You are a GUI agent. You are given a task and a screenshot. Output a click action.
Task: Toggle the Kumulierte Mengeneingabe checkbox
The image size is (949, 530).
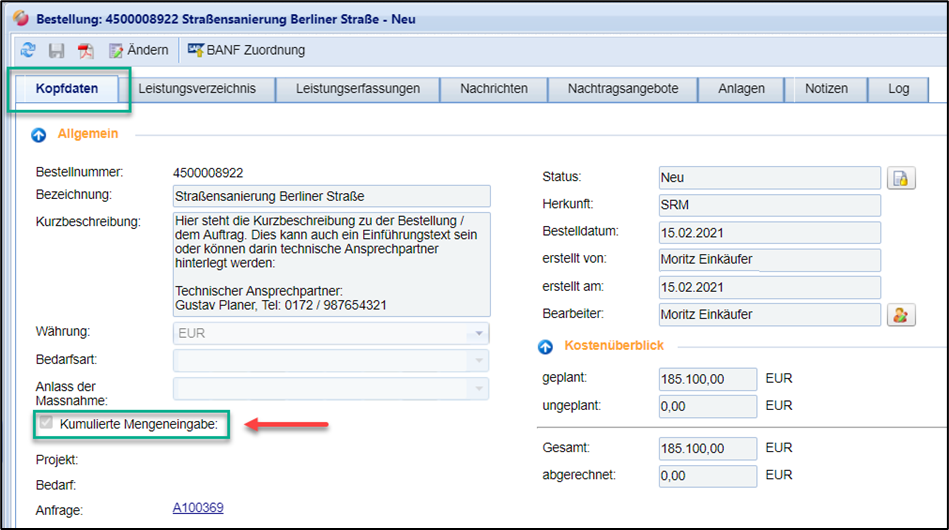pos(44,424)
